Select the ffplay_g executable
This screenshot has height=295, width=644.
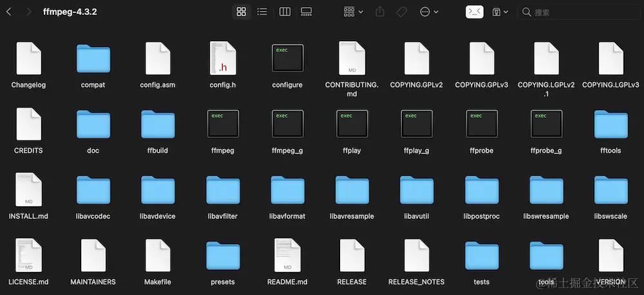417,124
